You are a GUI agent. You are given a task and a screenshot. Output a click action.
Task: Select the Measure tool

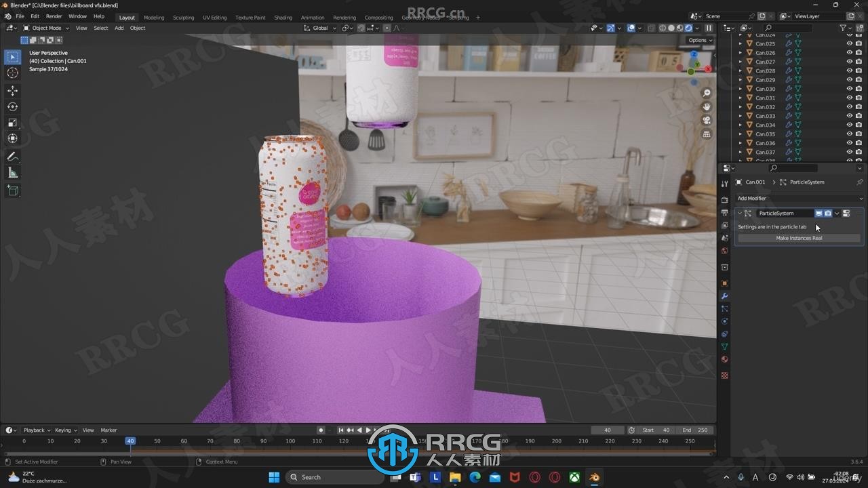[x=12, y=173]
